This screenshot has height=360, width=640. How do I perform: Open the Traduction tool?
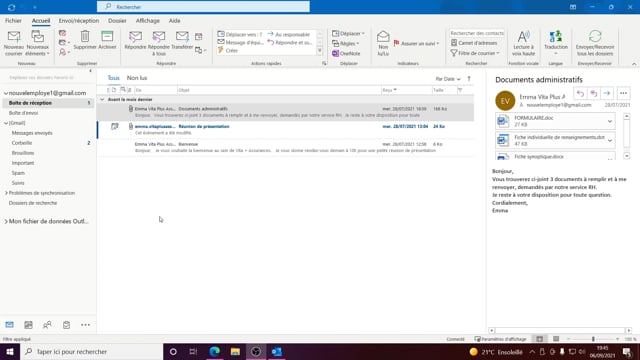pos(556,43)
